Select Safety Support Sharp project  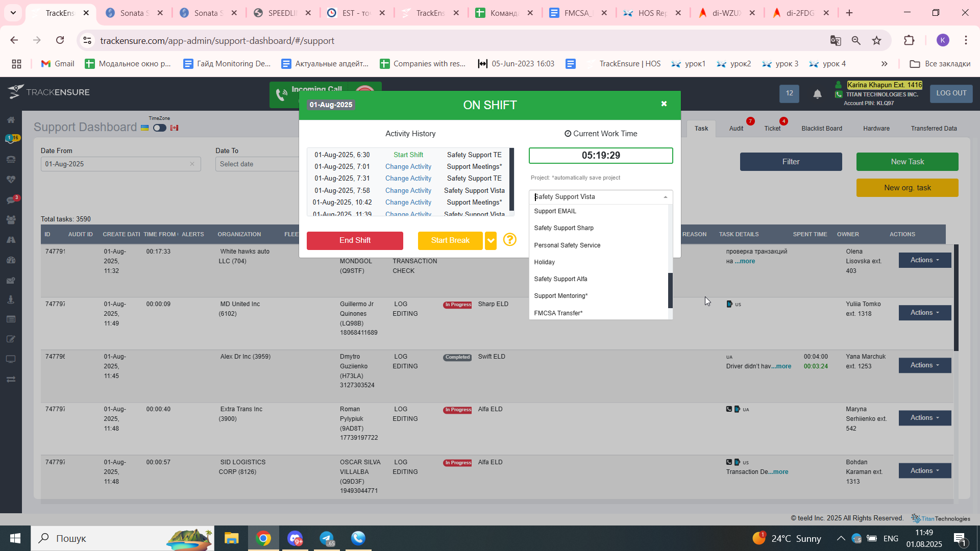[x=598, y=228]
